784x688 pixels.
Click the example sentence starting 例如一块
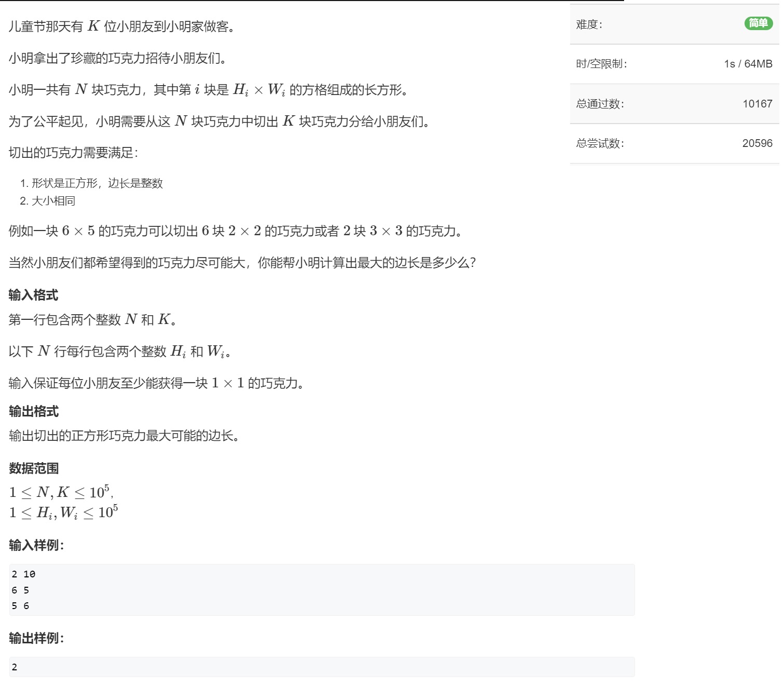pos(236,231)
